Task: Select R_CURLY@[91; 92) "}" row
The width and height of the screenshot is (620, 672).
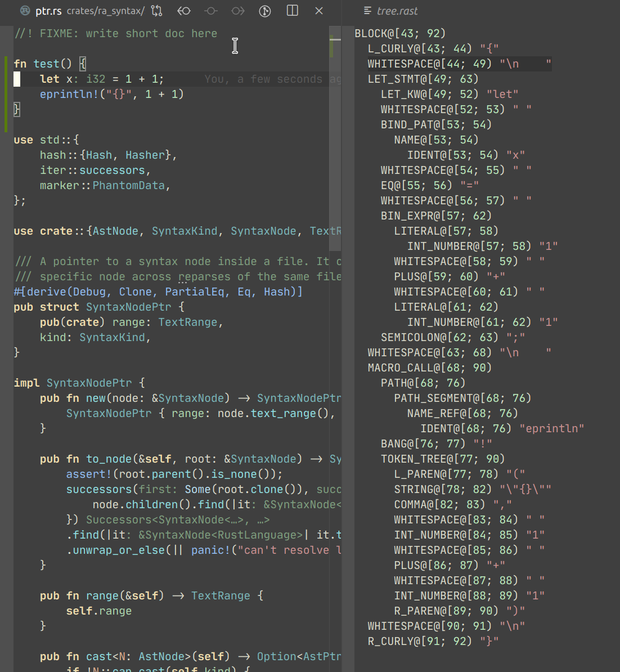Action: point(433,641)
